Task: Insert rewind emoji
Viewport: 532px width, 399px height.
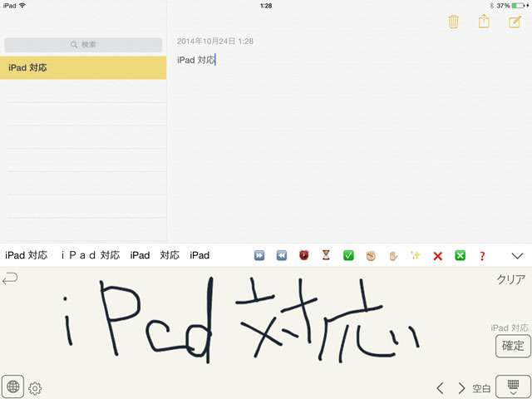Action: click(282, 255)
